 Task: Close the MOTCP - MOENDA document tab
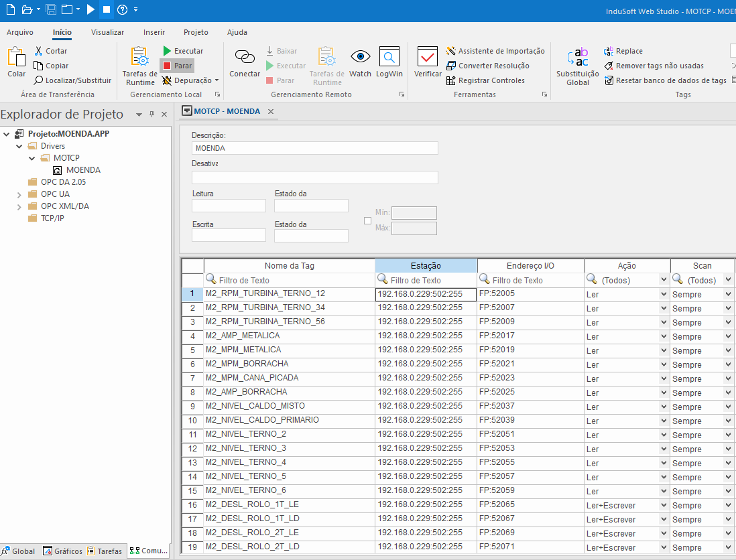[270, 112]
